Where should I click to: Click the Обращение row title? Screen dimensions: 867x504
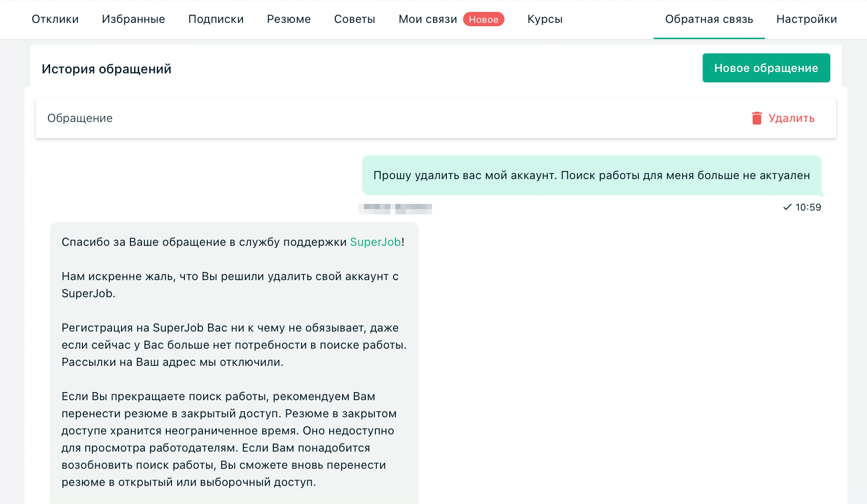80,118
